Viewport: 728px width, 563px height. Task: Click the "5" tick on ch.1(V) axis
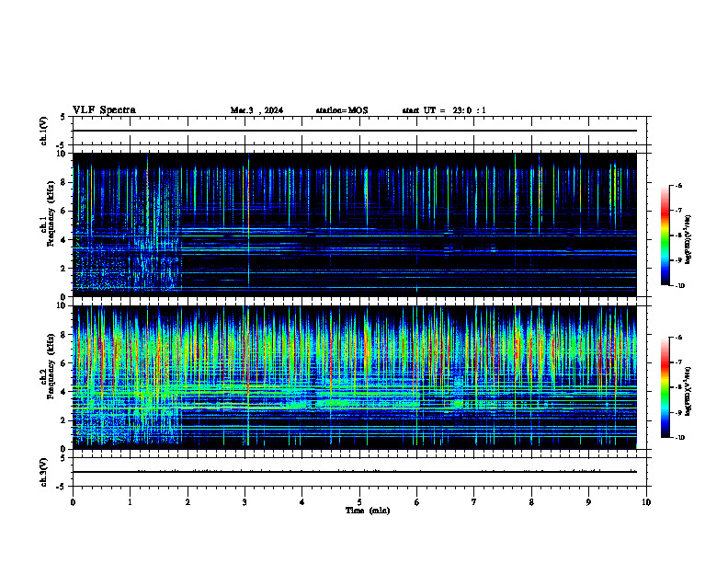click(63, 117)
